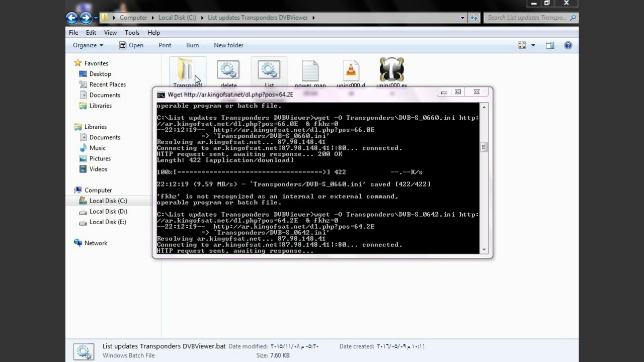Click the Date created value in details pane
644x362 pixels.
pos(400,346)
